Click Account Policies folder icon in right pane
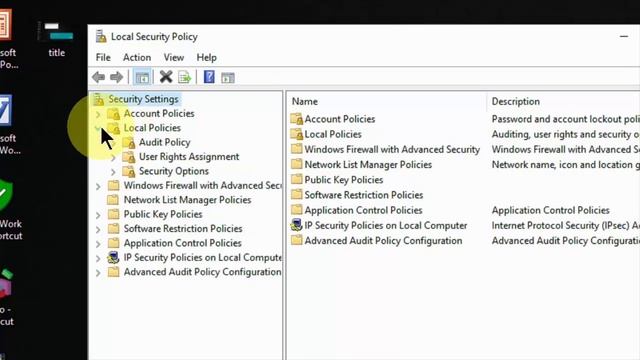Image resolution: width=640 pixels, height=360 pixels. tap(297, 119)
